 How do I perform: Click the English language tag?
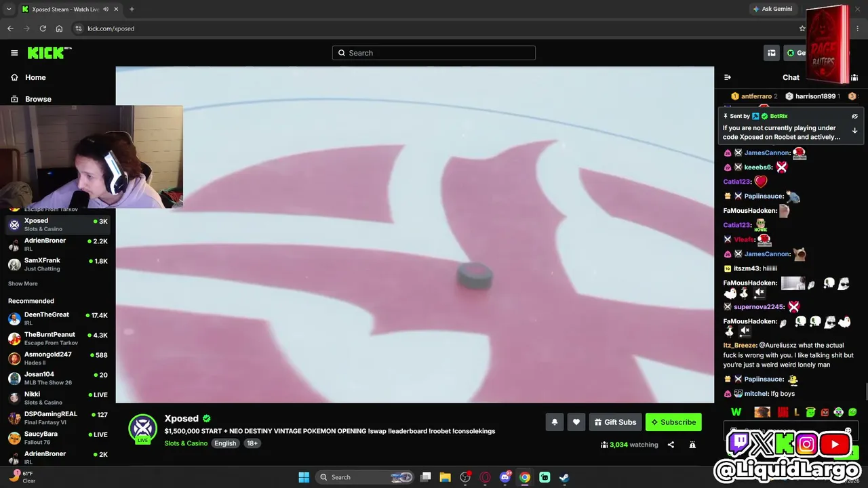(x=225, y=443)
